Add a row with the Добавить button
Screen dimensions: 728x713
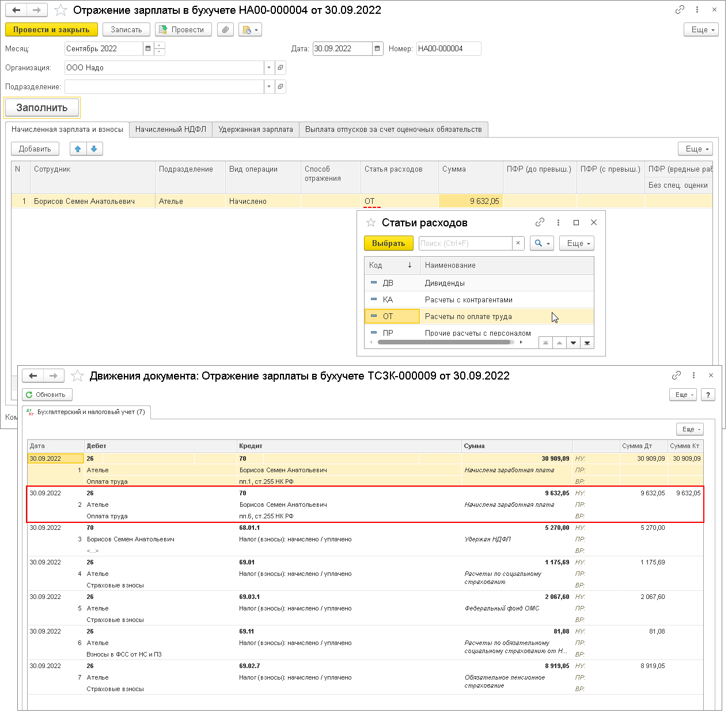(35, 149)
